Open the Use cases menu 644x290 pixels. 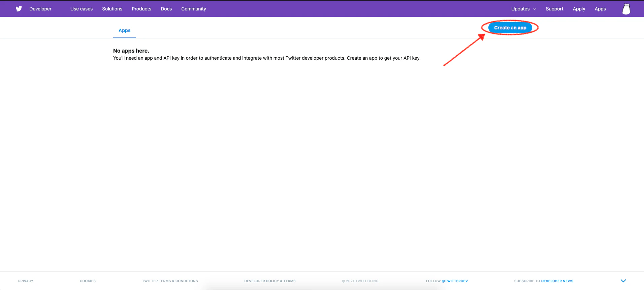click(x=82, y=9)
